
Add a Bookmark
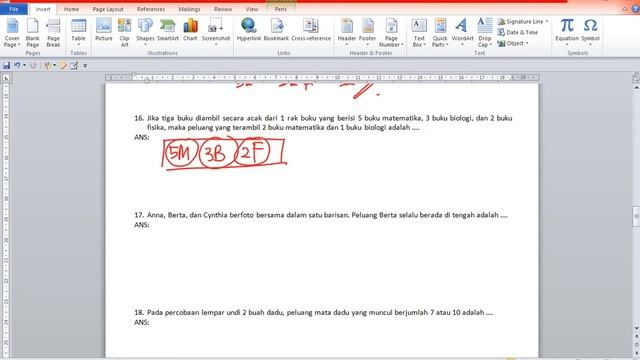[276, 30]
